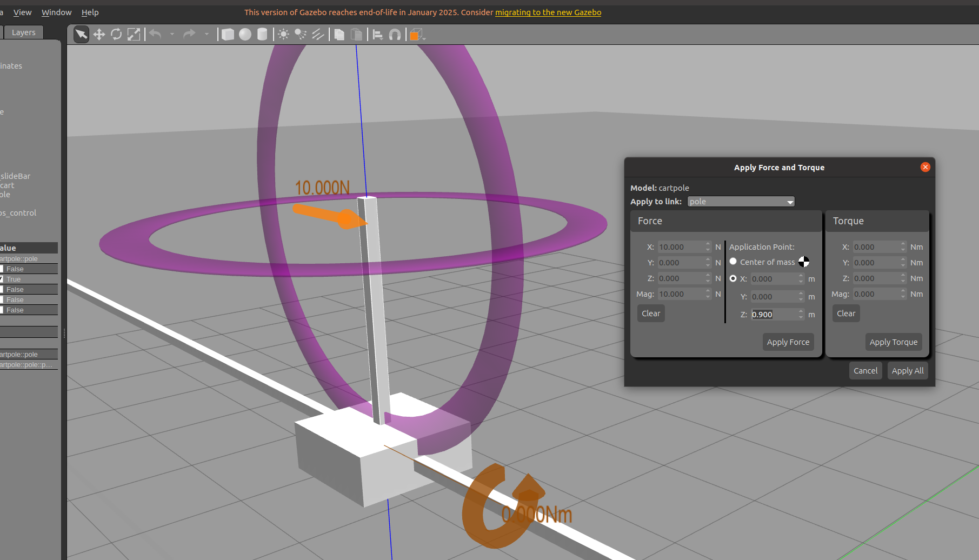Add a point light source
The width and height of the screenshot is (979, 560).
(283, 35)
